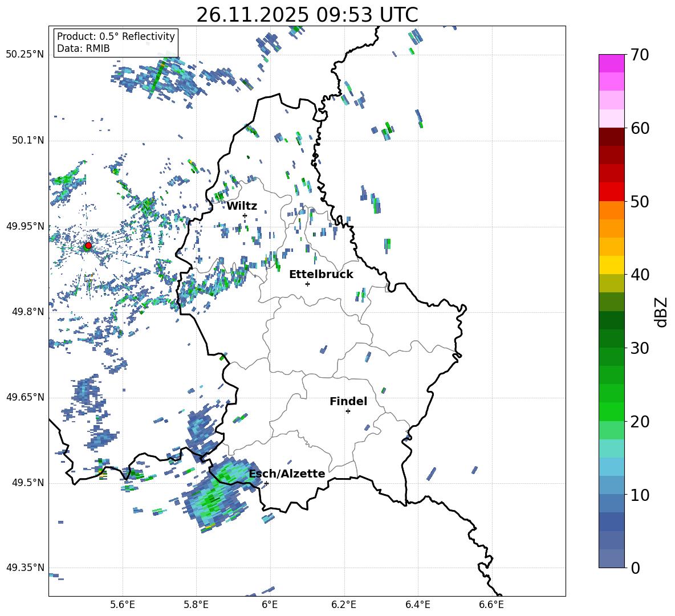Click the bright green colorbar segment at 20

[x=612, y=411]
